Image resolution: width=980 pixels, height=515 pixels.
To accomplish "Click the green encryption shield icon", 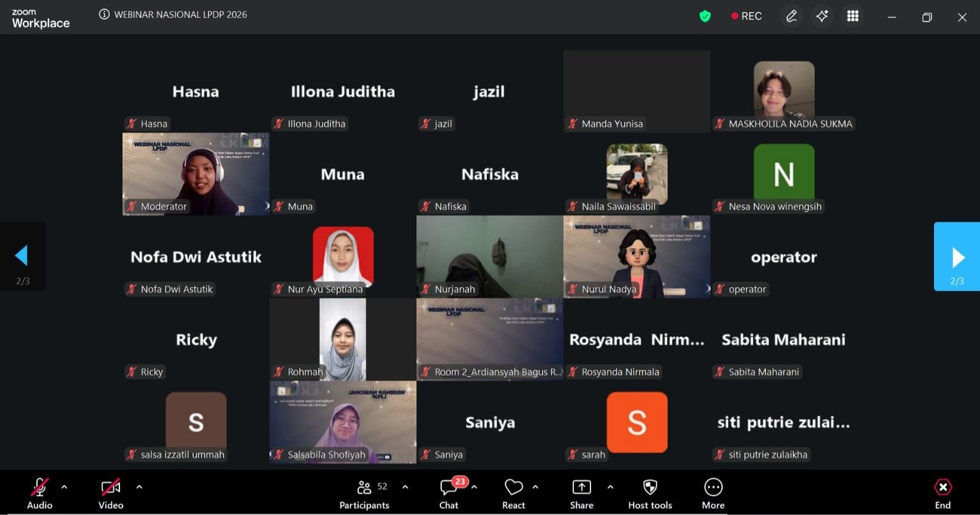I will coord(705,17).
